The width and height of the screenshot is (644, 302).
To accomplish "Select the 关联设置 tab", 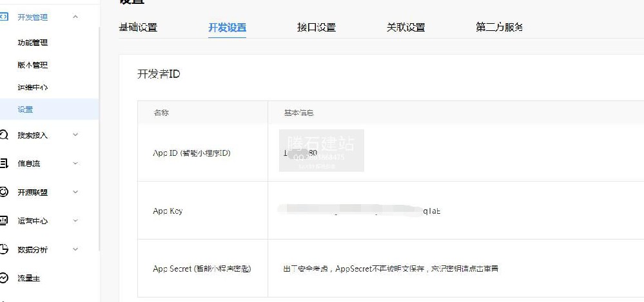I will click(x=405, y=28).
